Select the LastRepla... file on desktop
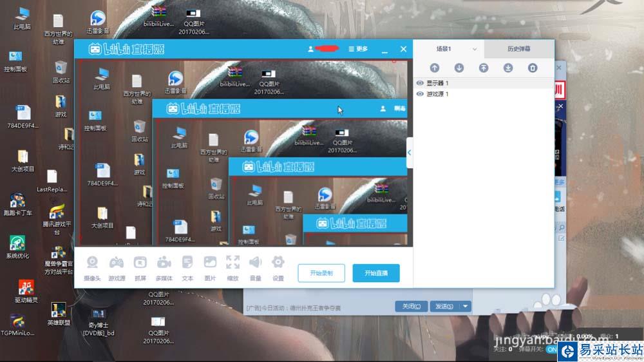The width and height of the screenshot is (644, 362). tap(52, 181)
